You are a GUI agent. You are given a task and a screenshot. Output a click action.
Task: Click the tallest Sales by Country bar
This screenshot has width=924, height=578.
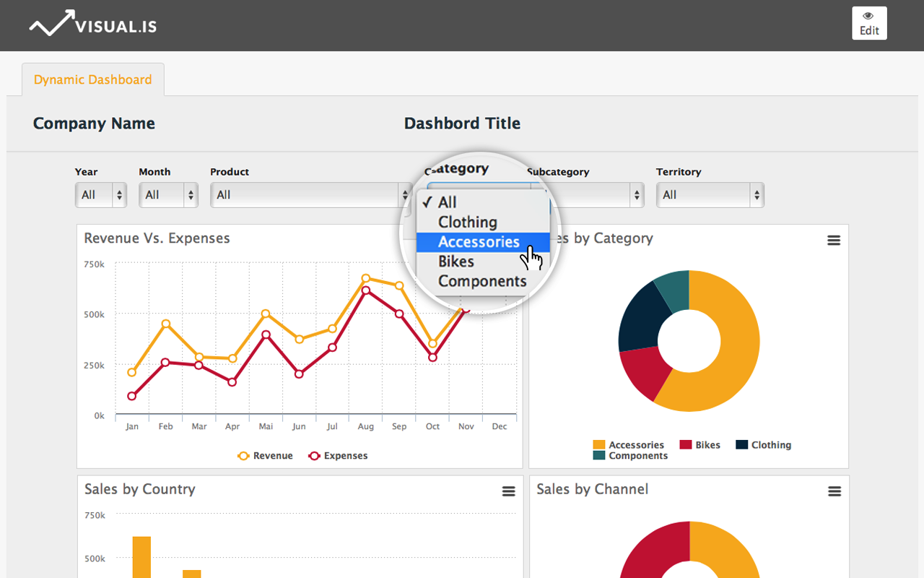coord(141,557)
